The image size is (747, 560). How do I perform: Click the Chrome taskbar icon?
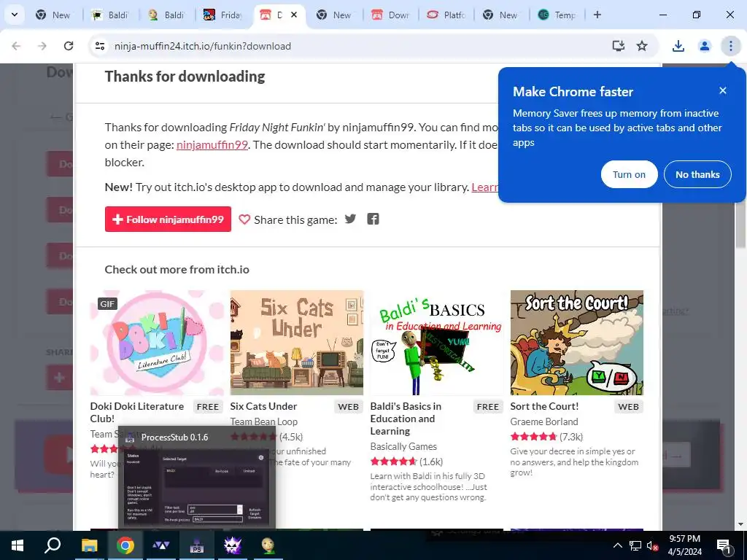pyautogui.click(x=125, y=545)
